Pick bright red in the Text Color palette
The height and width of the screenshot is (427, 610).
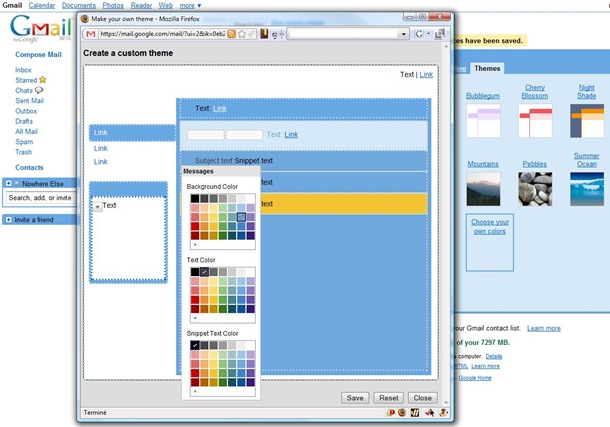coord(195,300)
